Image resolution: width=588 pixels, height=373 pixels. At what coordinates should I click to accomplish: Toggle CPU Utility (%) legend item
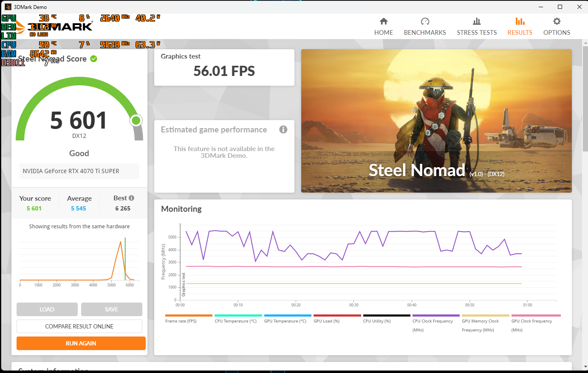[x=387, y=319]
